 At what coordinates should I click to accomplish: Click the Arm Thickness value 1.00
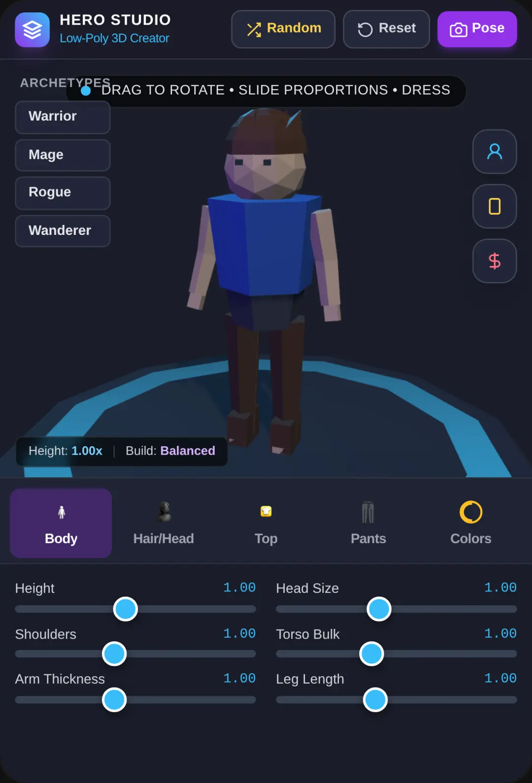pyautogui.click(x=239, y=678)
